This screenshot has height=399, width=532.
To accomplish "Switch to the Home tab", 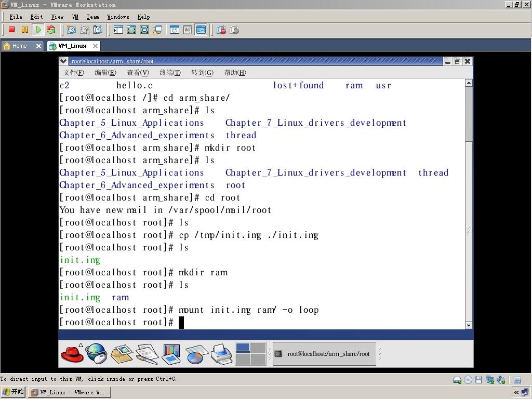I will pos(19,46).
